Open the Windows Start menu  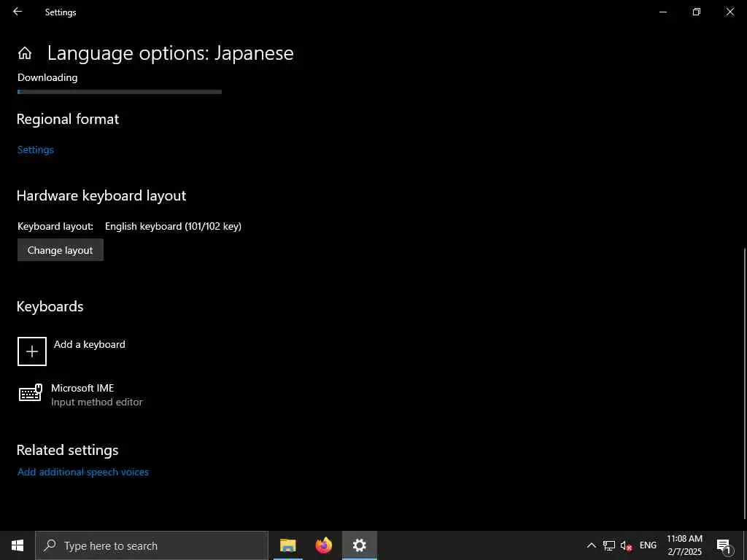(x=18, y=545)
